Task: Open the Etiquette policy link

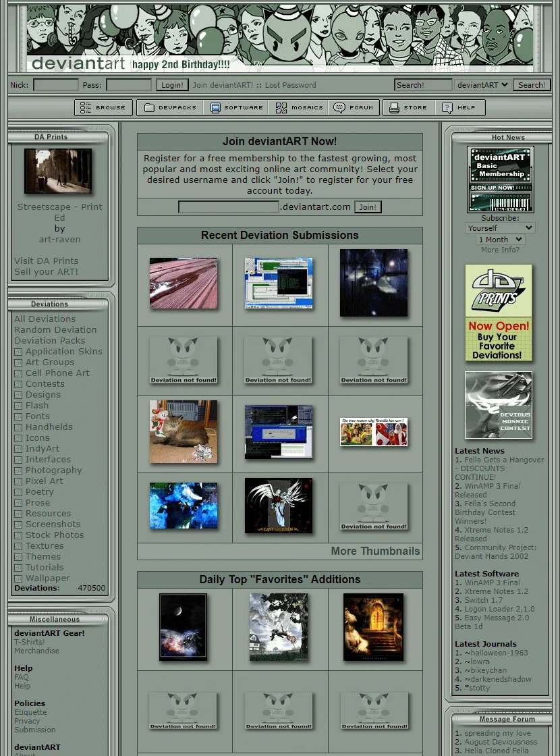Action: tap(30, 713)
